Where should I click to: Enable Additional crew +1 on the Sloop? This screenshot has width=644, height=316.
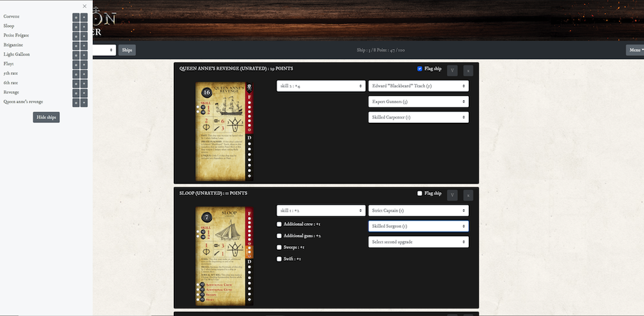279,224
